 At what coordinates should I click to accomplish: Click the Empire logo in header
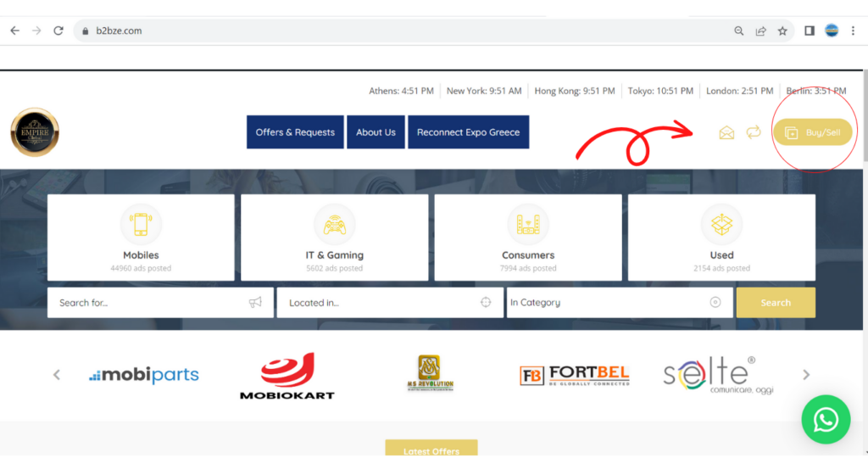click(35, 132)
